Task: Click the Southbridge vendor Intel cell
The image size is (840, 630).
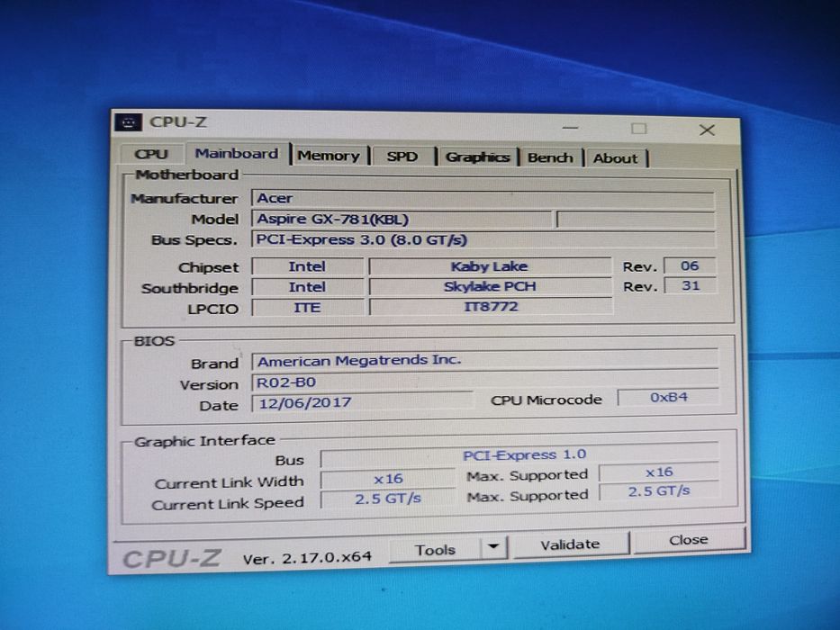Action: point(308,287)
